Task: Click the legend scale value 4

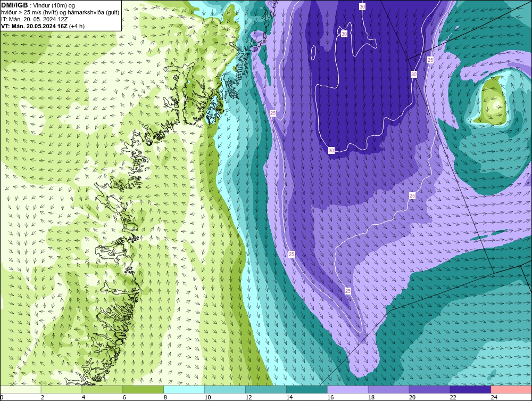Action: tap(84, 397)
